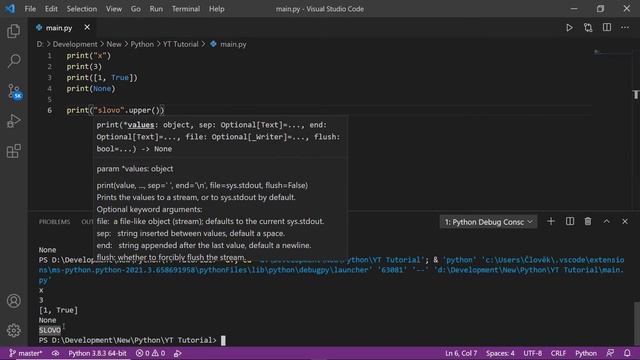
Task: Click the editor minimap
Action: tap(612, 53)
